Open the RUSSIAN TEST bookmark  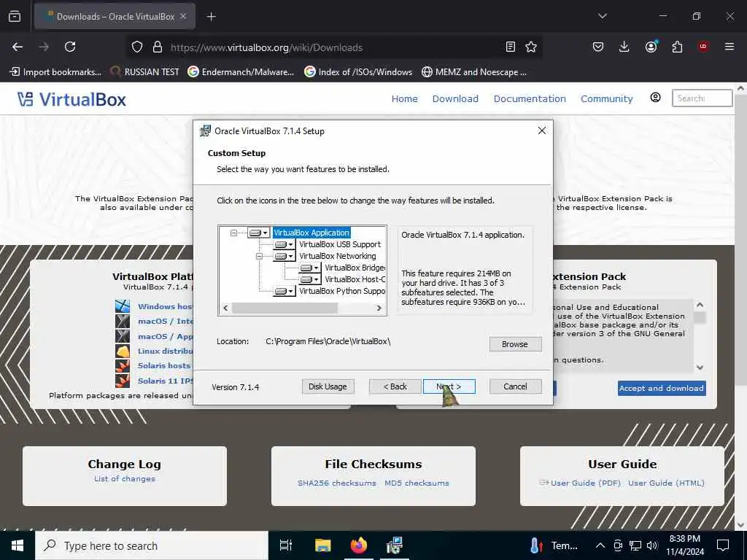tap(145, 72)
